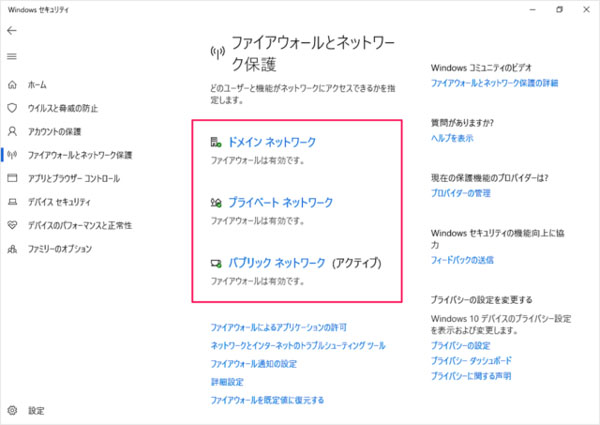Select デバイス セキュリティ in sidebar
The height and width of the screenshot is (425, 600).
tap(59, 202)
